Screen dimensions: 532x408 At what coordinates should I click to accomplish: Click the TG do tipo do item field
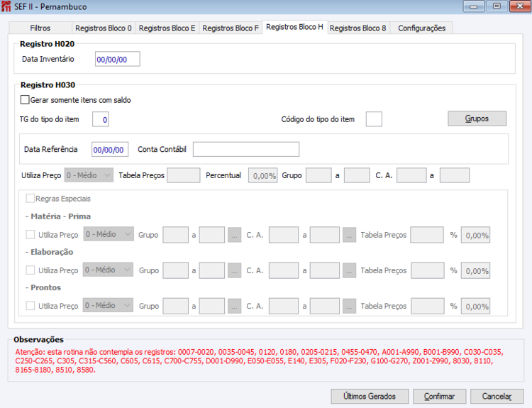(101, 119)
